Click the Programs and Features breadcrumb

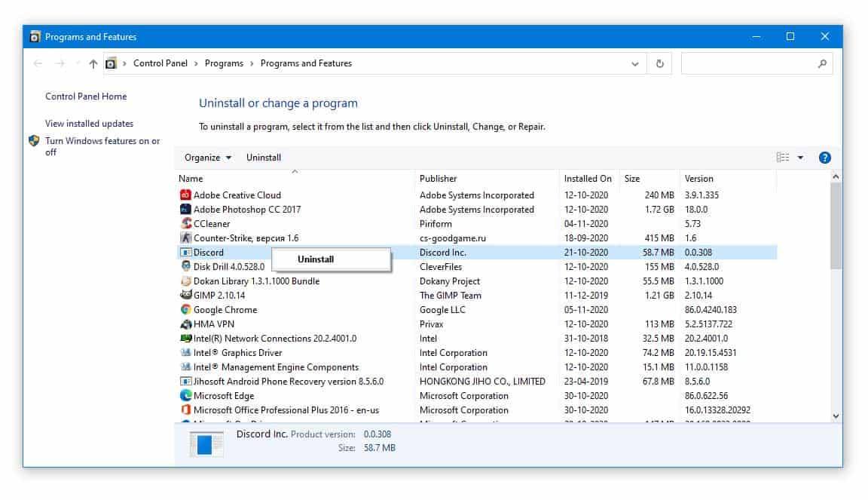pyautogui.click(x=306, y=63)
